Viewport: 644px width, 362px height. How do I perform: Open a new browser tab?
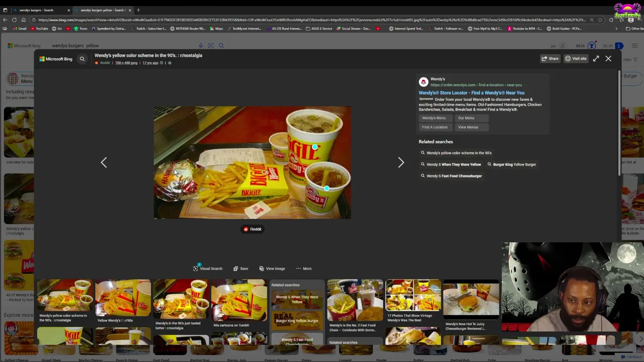pos(138,10)
